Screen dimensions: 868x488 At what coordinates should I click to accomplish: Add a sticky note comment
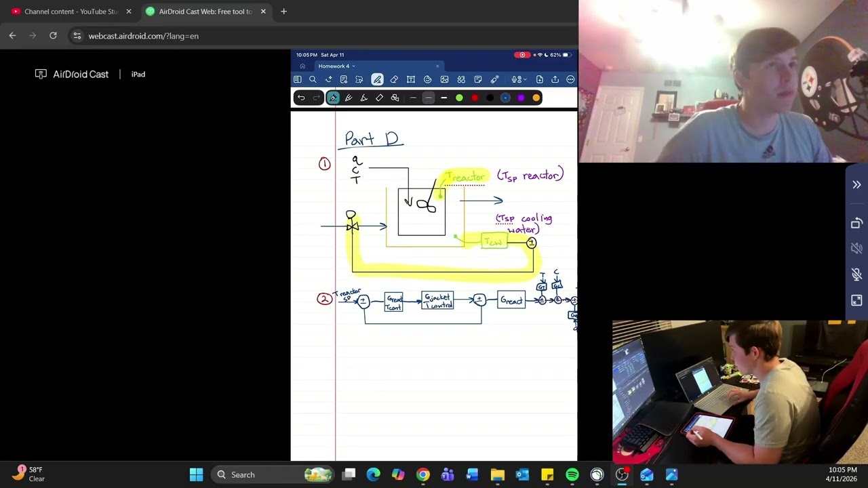(x=478, y=79)
